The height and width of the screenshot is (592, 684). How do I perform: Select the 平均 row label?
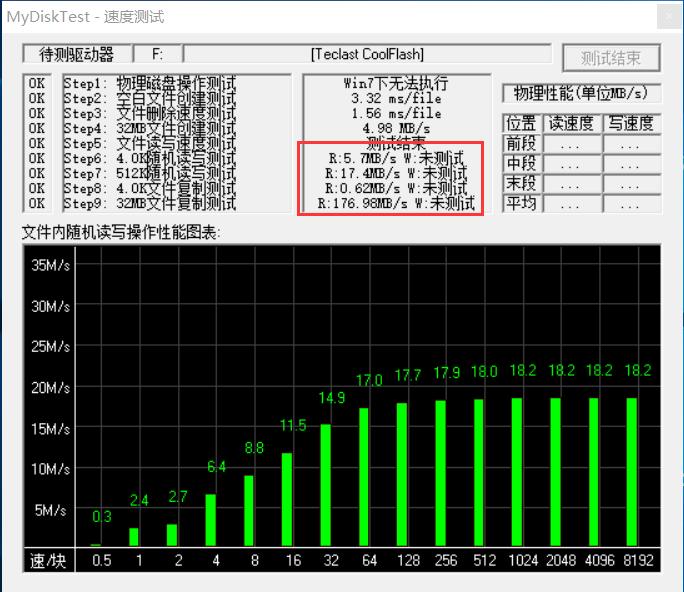(x=521, y=204)
